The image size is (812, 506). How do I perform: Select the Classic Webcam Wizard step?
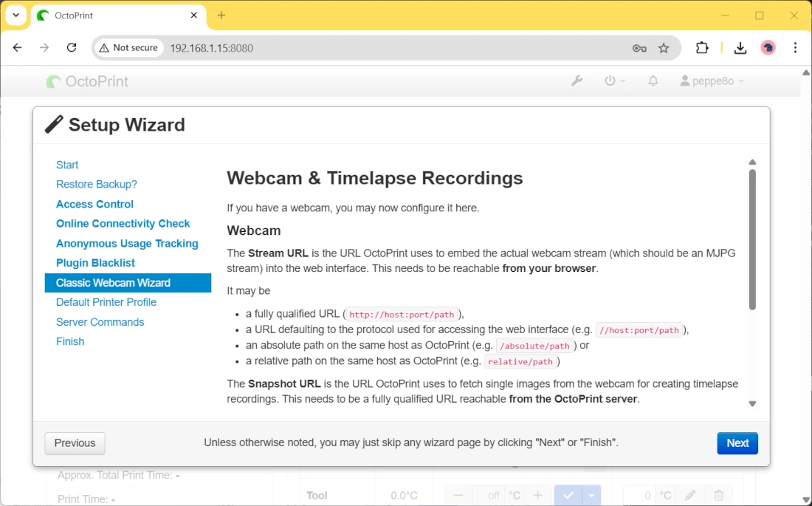(x=128, y=283)
